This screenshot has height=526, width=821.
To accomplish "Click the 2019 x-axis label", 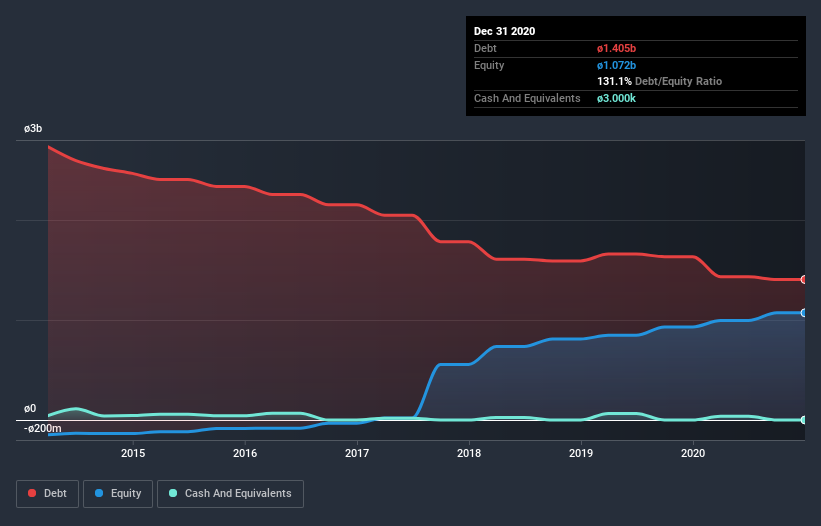I will click(581, 453).
